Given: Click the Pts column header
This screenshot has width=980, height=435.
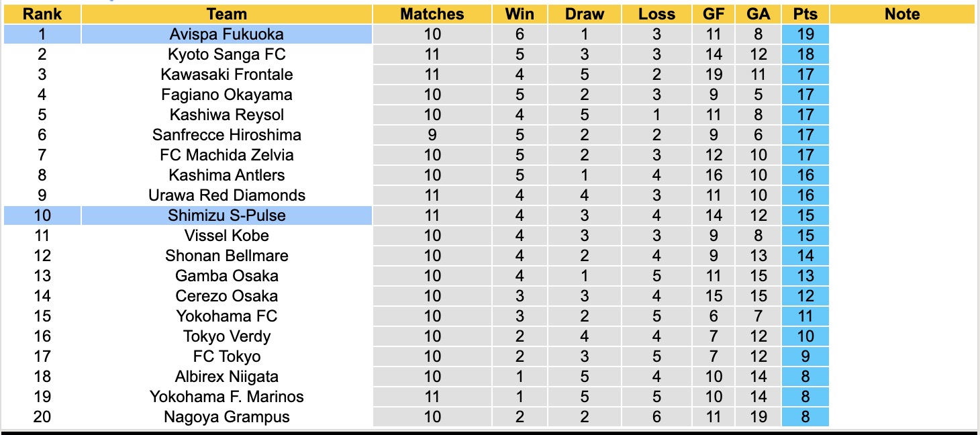Looking at the screenshot, I should click(x=805, y=14).
